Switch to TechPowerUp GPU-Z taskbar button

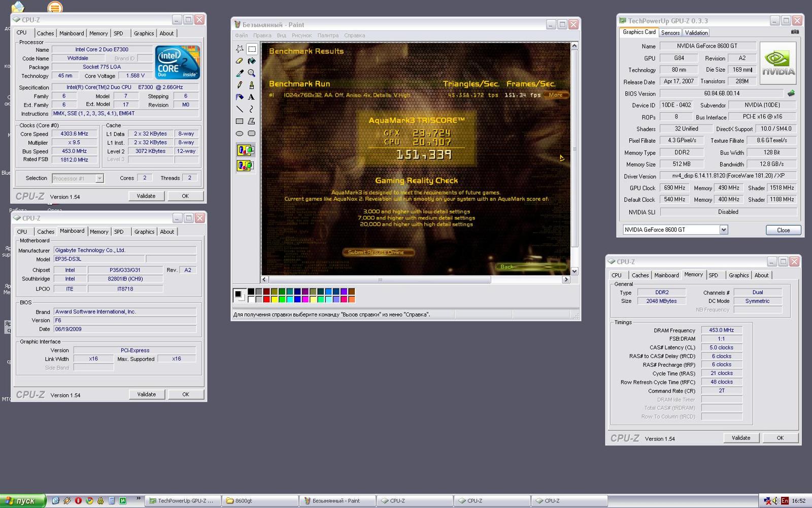tap(183, 501)
